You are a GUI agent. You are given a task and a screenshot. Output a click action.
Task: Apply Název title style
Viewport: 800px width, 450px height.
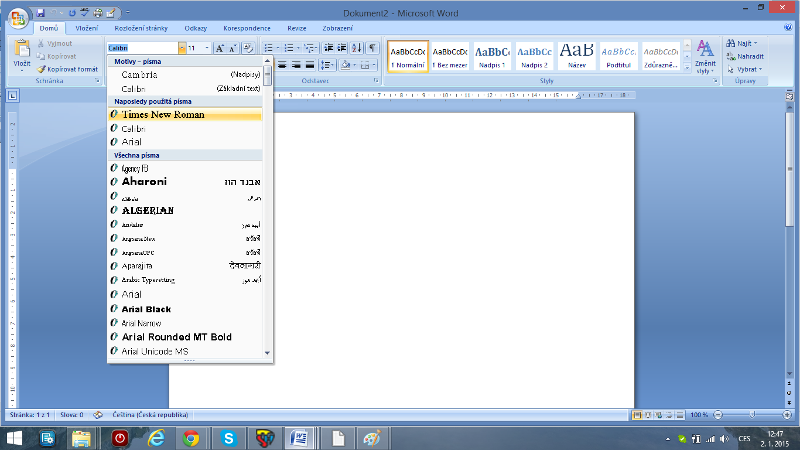click(x=577, y=56)
